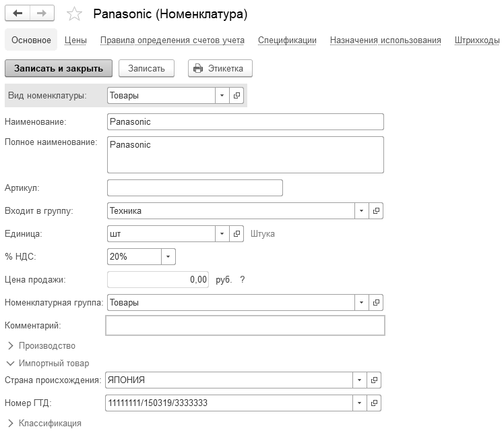Screen dimensions: 504x433
Task: Open the Страна происхождения dropdown
Action: point(360,380)
